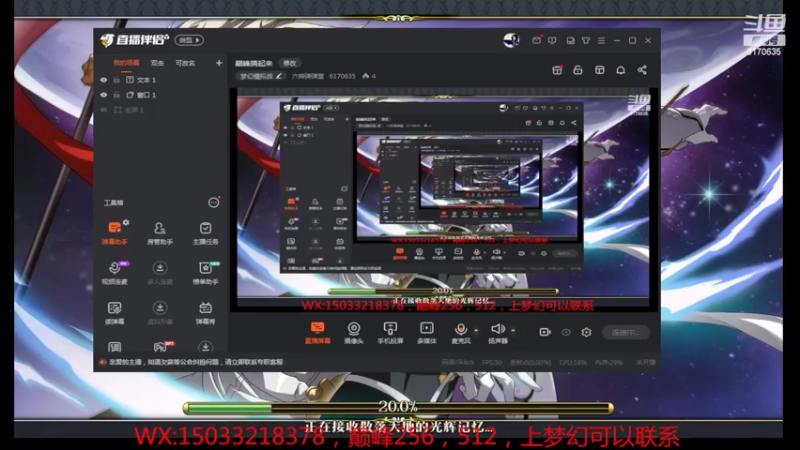Download the virtual avatar tool (虚拟形象)
The height and width of the screenshot is (450, 800).
(x=160, y=312)
